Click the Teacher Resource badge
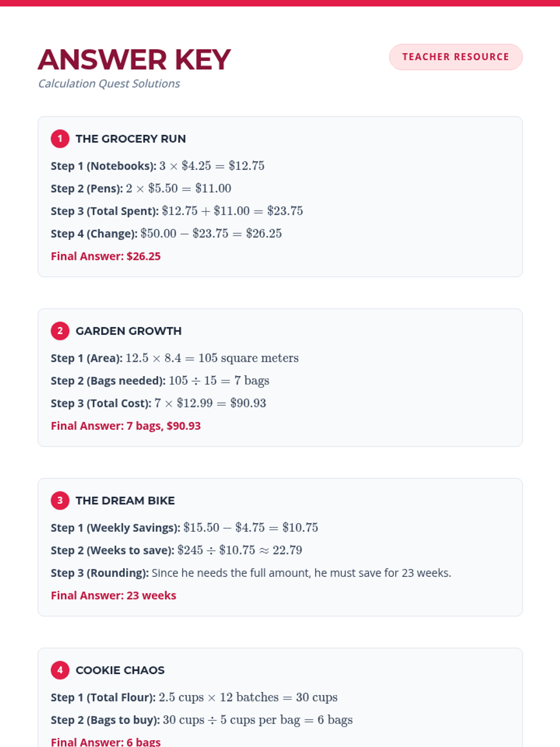 click(455, 57)
